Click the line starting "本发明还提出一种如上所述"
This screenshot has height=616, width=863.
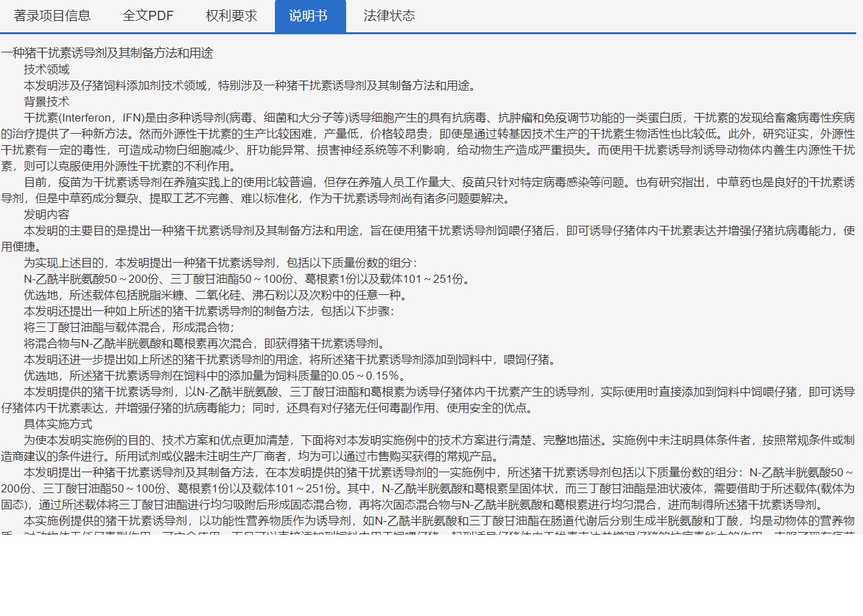[x=208, y=311]
